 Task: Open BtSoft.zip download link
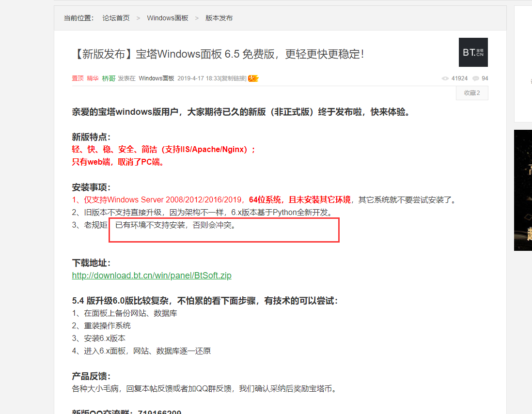(x=152, y=276)
